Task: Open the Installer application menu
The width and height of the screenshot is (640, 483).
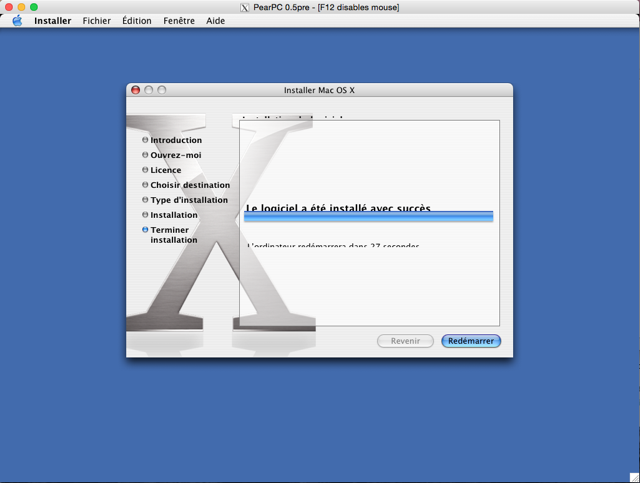Action: click(x=52, y=20)
